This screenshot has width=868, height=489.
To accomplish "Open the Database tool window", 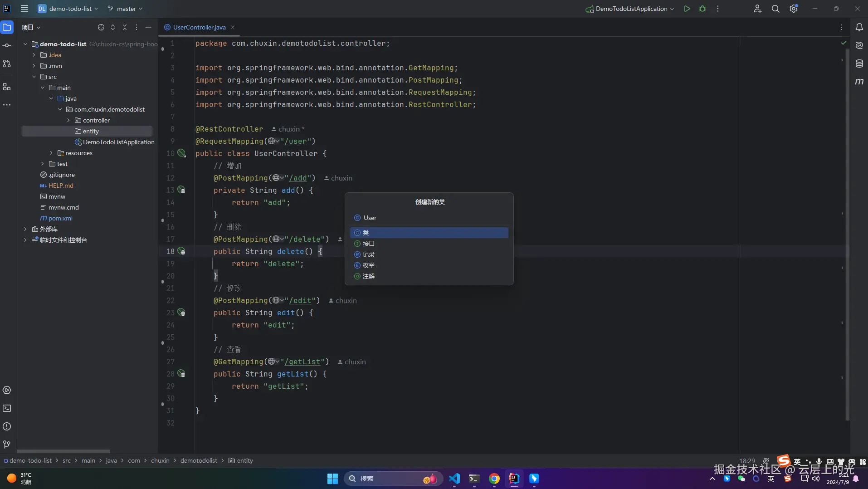I will [x=859, y=64].
